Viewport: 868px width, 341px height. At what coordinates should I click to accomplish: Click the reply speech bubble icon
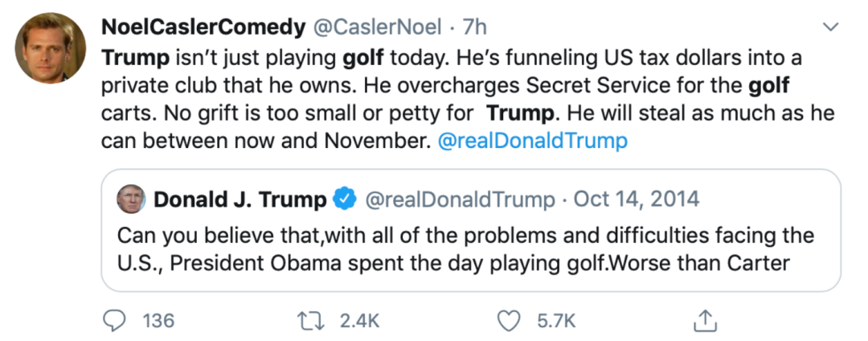pyautogui.click(x=116, y=321)
